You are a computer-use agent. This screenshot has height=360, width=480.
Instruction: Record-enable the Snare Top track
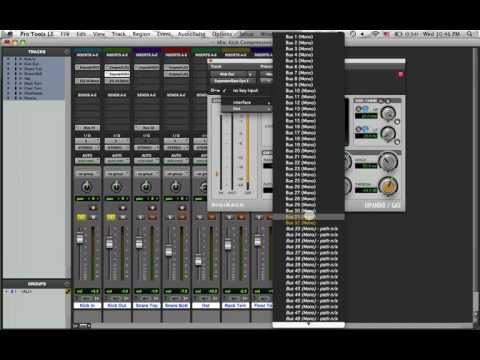coord(152,208)
